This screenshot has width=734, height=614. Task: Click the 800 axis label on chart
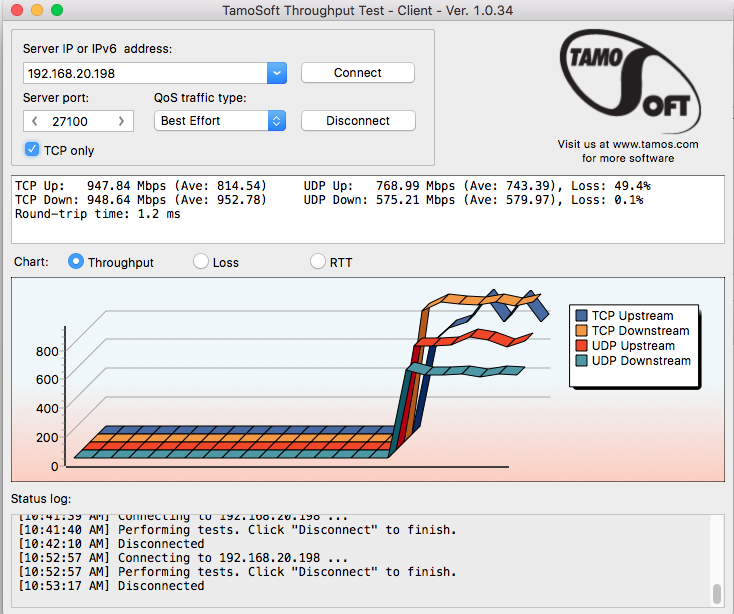pyautogui.click(x=47, y=351)
